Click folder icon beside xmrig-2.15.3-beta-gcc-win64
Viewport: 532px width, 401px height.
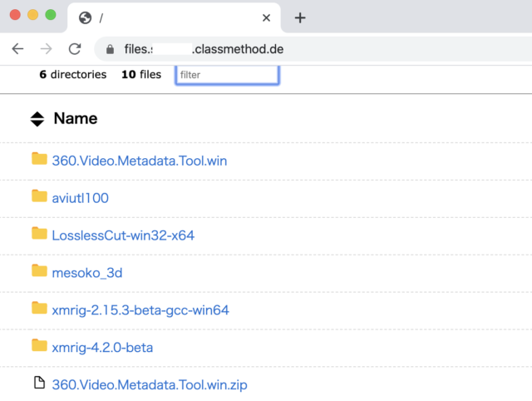[x=39, y=308]
